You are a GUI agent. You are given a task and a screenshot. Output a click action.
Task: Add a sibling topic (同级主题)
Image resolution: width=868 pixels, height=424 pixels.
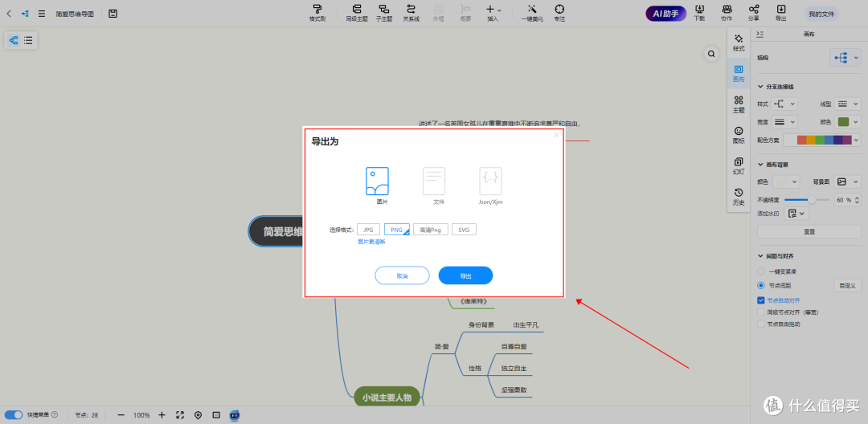click(x=357, y=13)
